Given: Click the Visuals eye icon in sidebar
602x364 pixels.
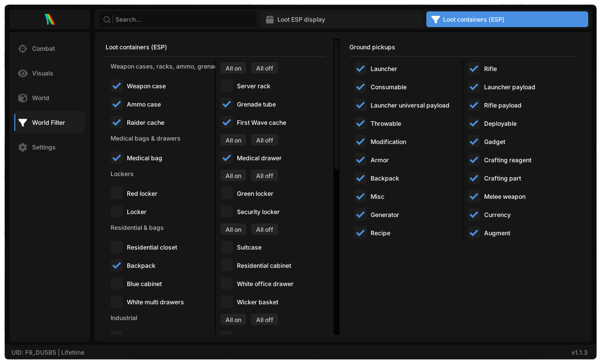Looking at the screenshot, I should point(23,73).
